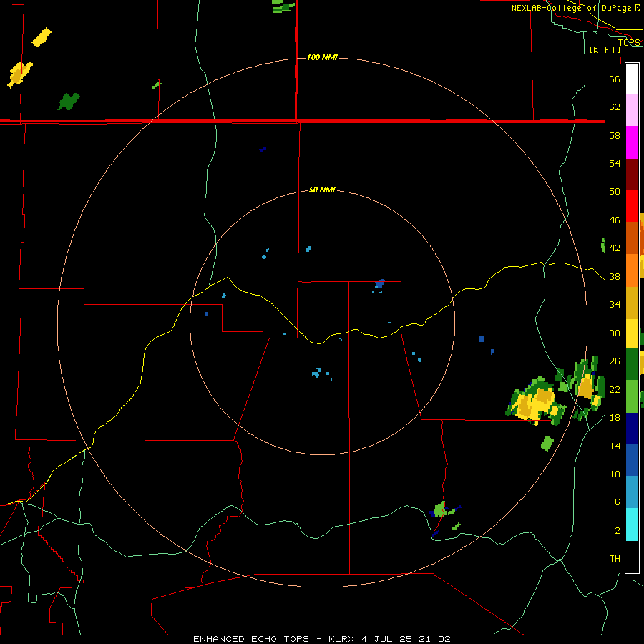
Task: Click the light green legend color band
Action: [632, 396]
